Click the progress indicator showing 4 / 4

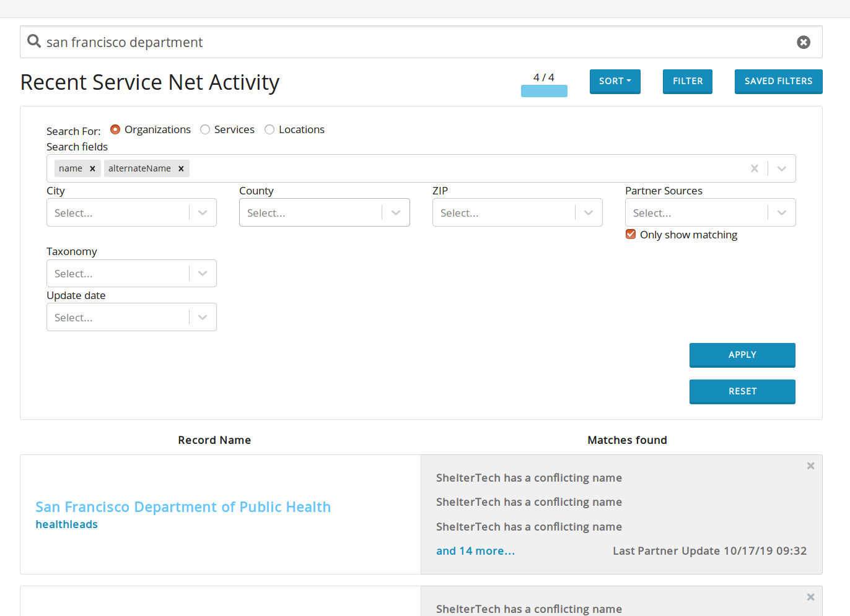[x=544, y=77]
